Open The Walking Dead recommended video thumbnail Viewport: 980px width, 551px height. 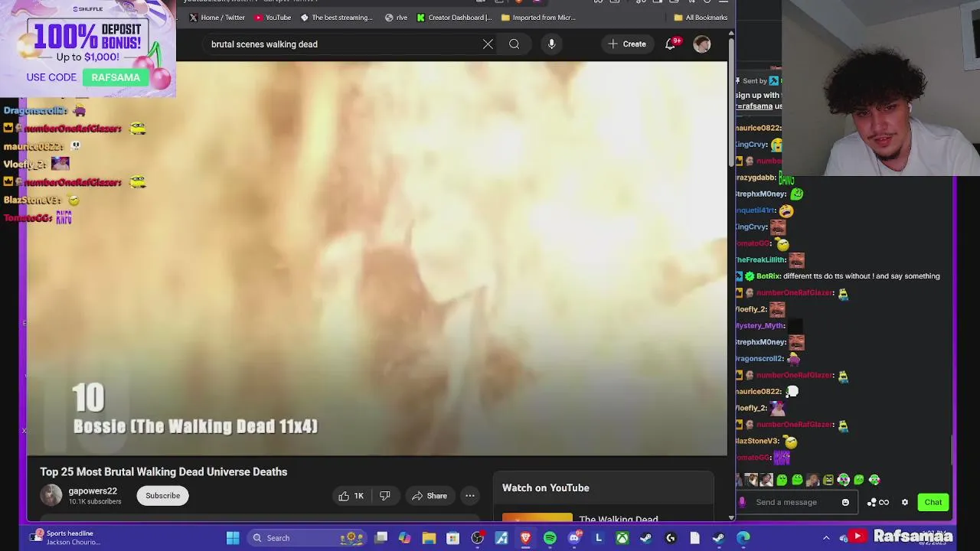537,518
